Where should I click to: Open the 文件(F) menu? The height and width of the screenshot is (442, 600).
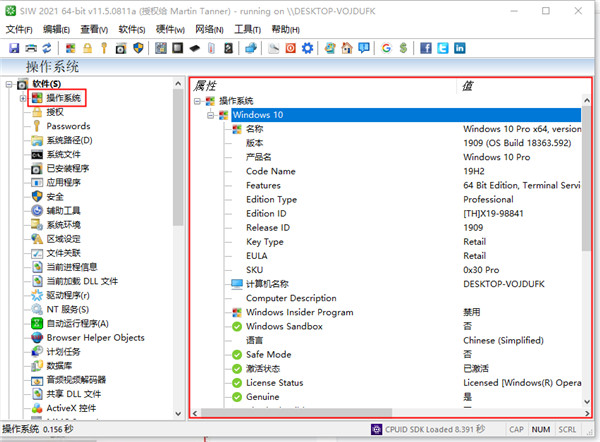(19, 29)
